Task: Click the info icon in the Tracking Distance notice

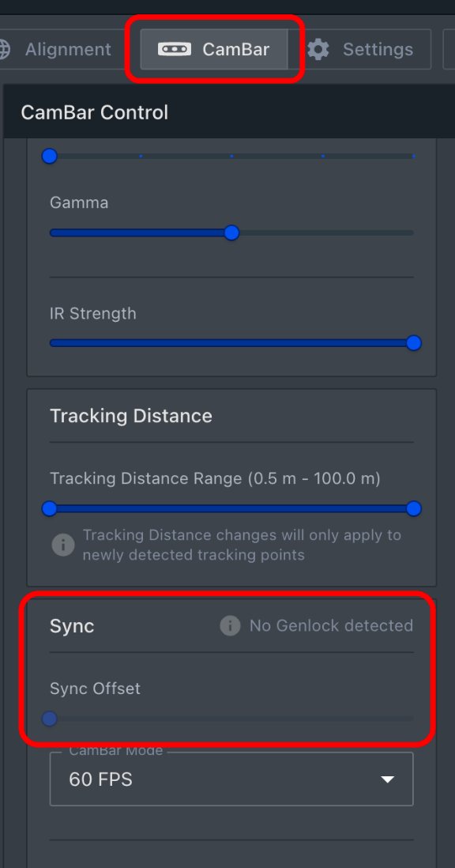Action: (x=63, y=545)
